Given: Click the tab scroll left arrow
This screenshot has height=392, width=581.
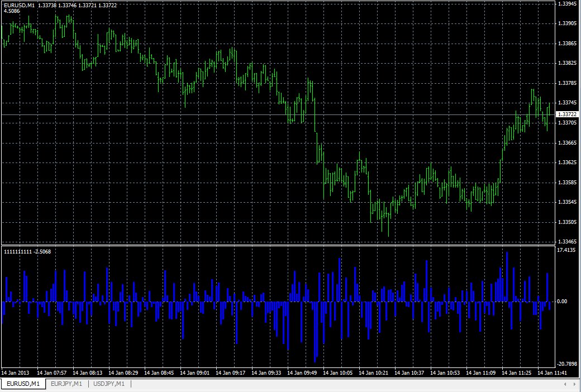Looking at the screenshot, I should click(565, 384).
